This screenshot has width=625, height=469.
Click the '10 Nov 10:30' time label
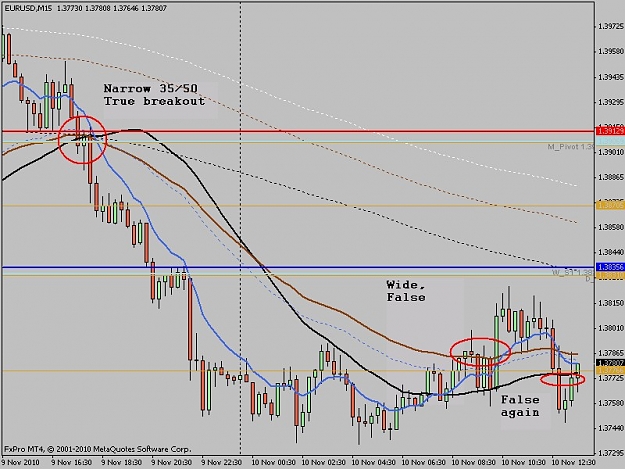(x=524, y=462)
